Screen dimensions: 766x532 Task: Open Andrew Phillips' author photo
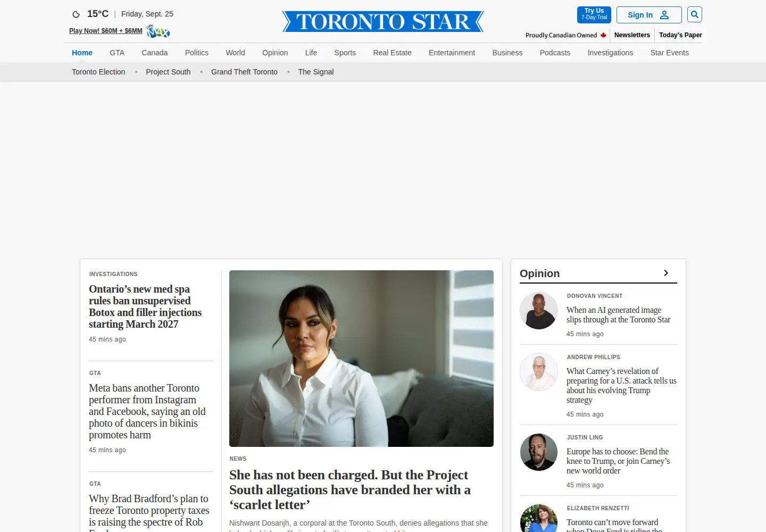pyautogui.click(x=539, y=372)
